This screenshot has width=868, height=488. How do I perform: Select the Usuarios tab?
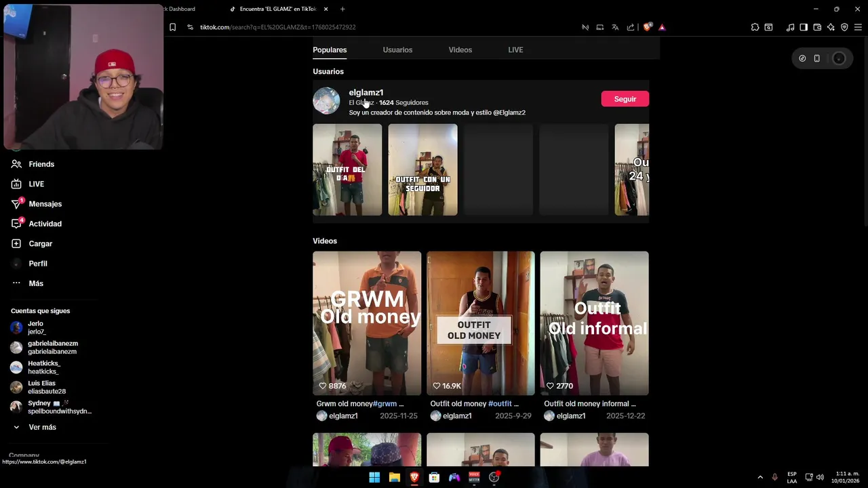tap(397, 49)
